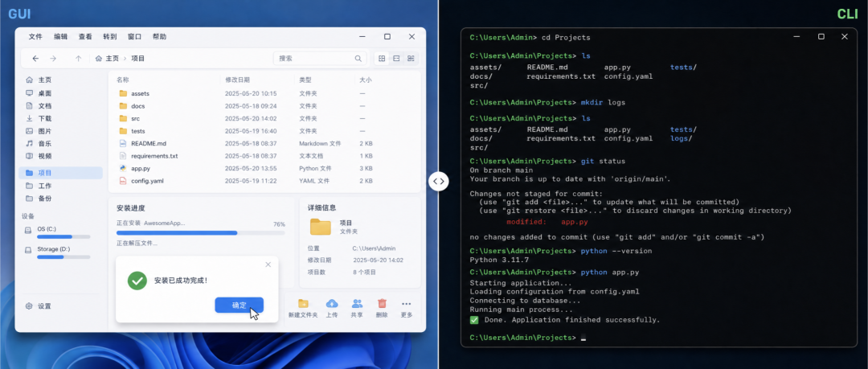
Task: Click the C:\Users\Admin location value
Action: coord(374,248)
